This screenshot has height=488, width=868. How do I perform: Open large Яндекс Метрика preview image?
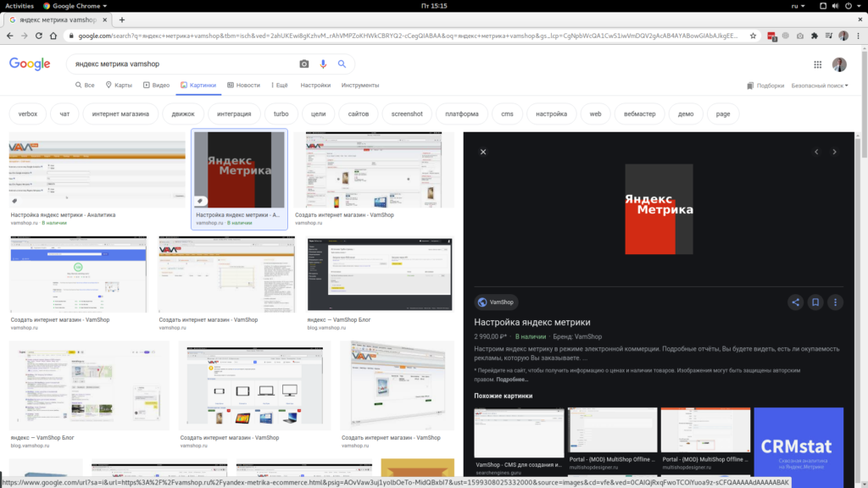[659, 209]
